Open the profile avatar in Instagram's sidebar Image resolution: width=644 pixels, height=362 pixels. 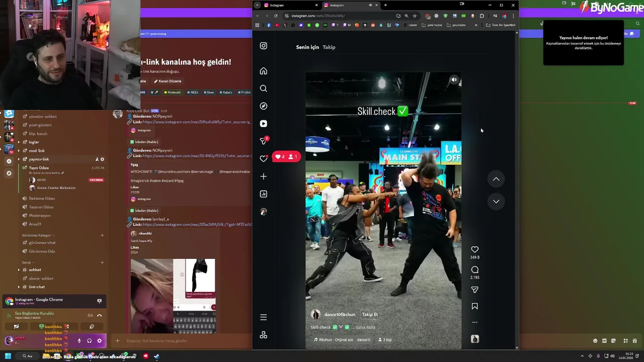click(x=263, y=212)
